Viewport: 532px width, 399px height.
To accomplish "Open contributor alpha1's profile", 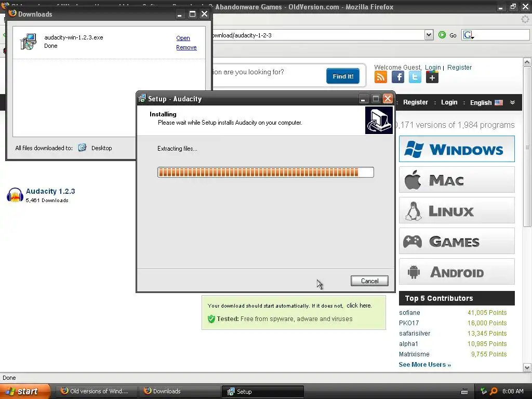I will tap(408, 344).
